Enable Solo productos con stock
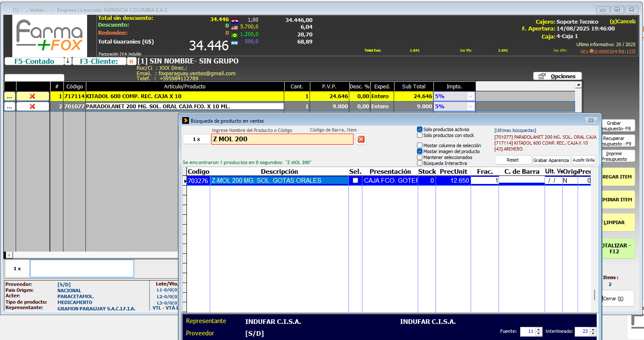Screen dimensions: 644x340 [x=420, y=135]
